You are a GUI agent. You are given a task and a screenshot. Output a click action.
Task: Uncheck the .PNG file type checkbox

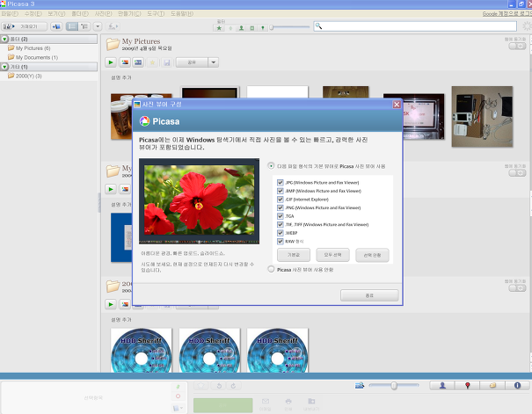click(281, 207)
